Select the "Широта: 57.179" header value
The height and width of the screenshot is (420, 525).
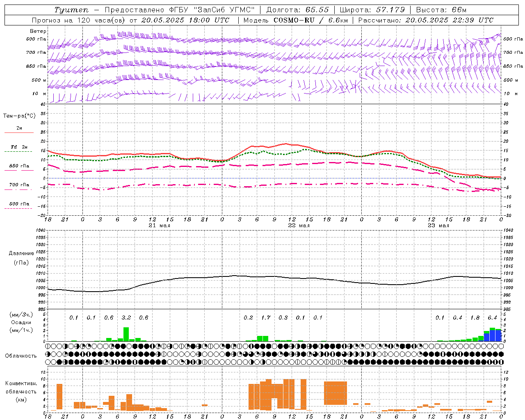[x=372, y=10]
